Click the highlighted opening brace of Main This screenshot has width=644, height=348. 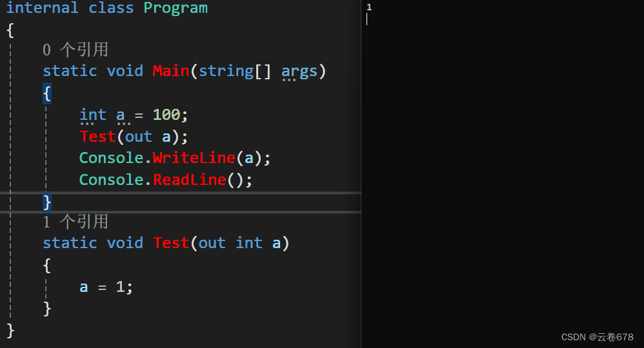tap(47, 93)
